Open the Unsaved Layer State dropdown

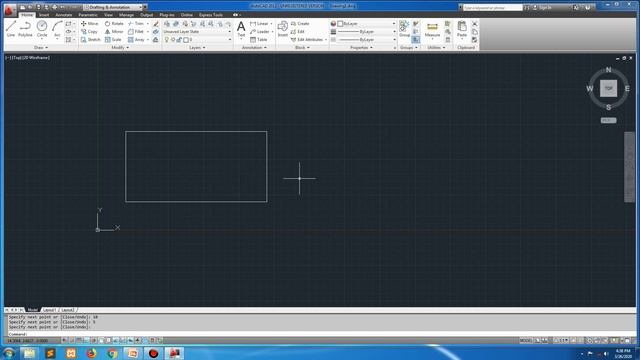(197, 31)
